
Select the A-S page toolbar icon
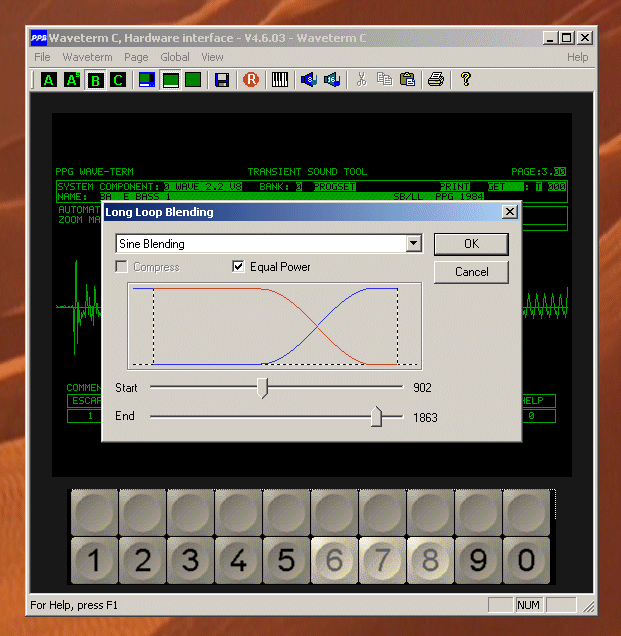[x=72, y=80]
